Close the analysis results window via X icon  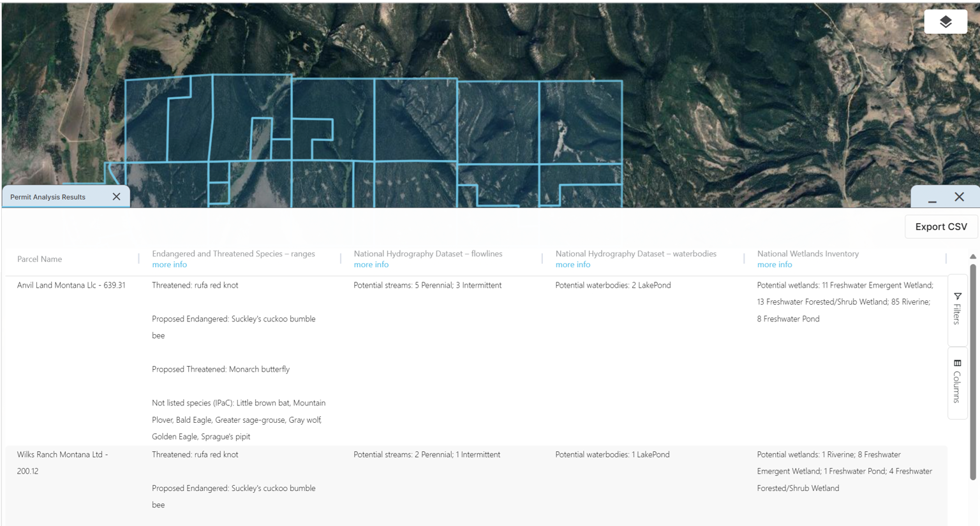click(960, 197)
